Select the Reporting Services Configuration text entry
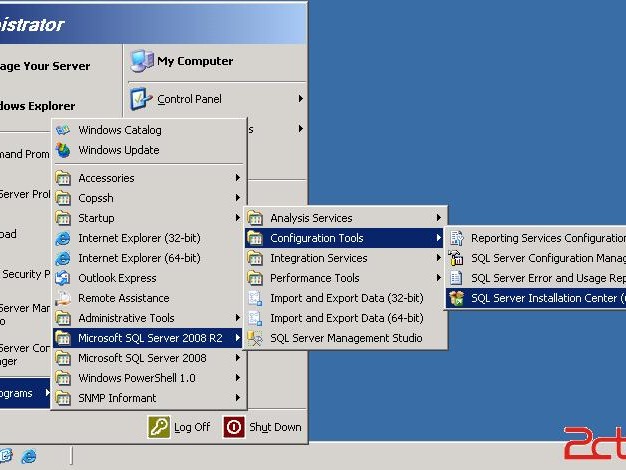Screen dimensions: 626x470 (x=549, y=238)
